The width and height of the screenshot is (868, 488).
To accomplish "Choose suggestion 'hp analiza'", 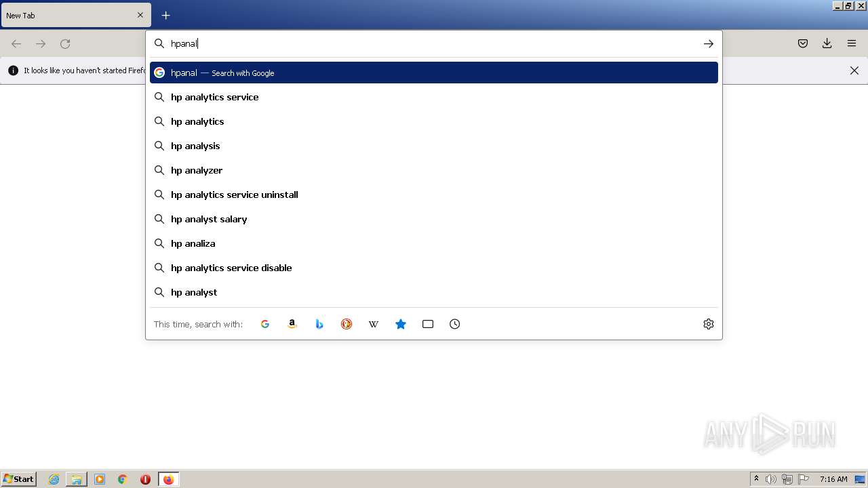I will [x=434, y=243].
